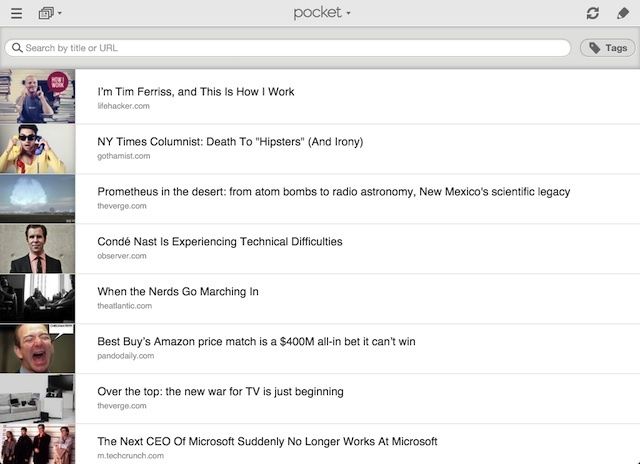Open Best Buy's Amazon price match article
This screenshot has height=464, width=640.
coord(256,342)
